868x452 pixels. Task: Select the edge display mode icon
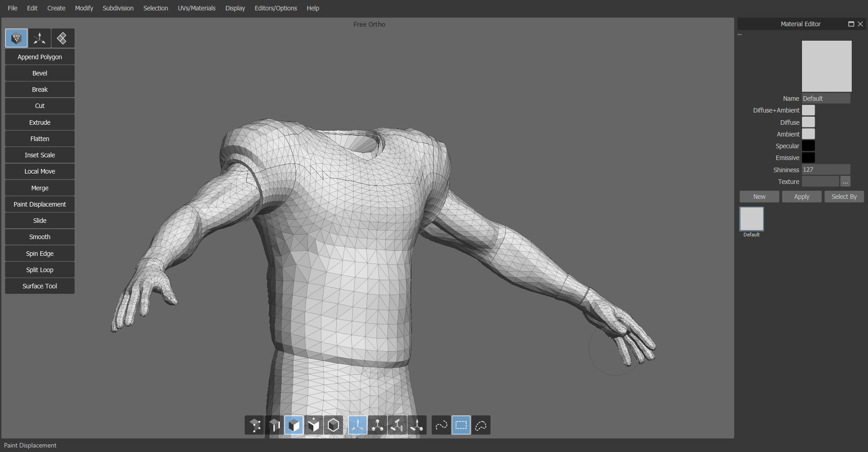(x=274, y=425)
